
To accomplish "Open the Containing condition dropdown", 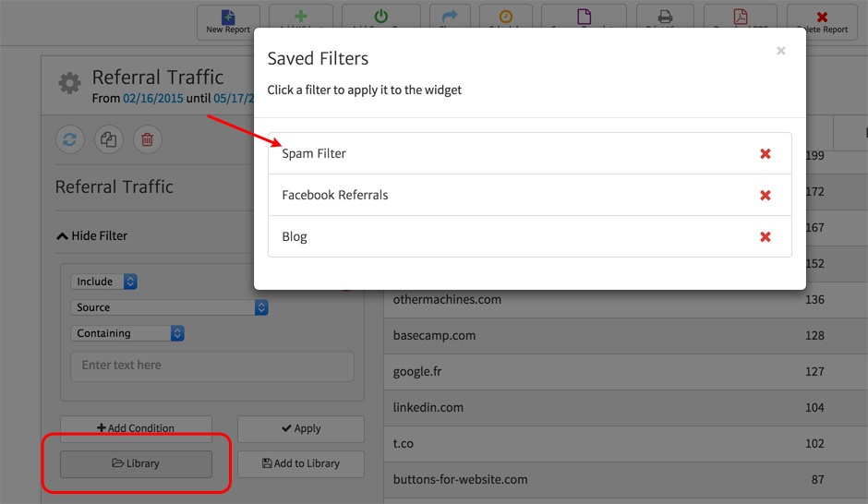I will coord(127,333).
